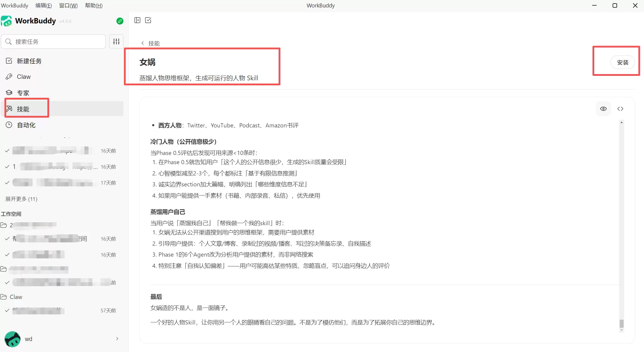Open the task filter settings icon

tap(116, 41)
